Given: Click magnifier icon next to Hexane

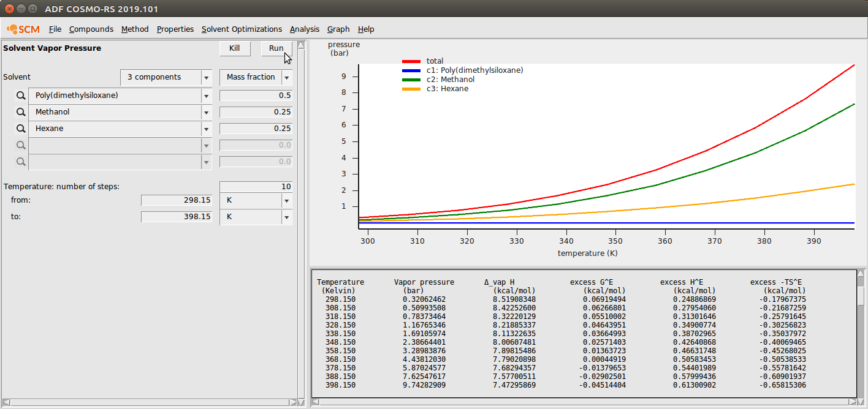Looking at the screenshot, I should [x=21, y=129].
